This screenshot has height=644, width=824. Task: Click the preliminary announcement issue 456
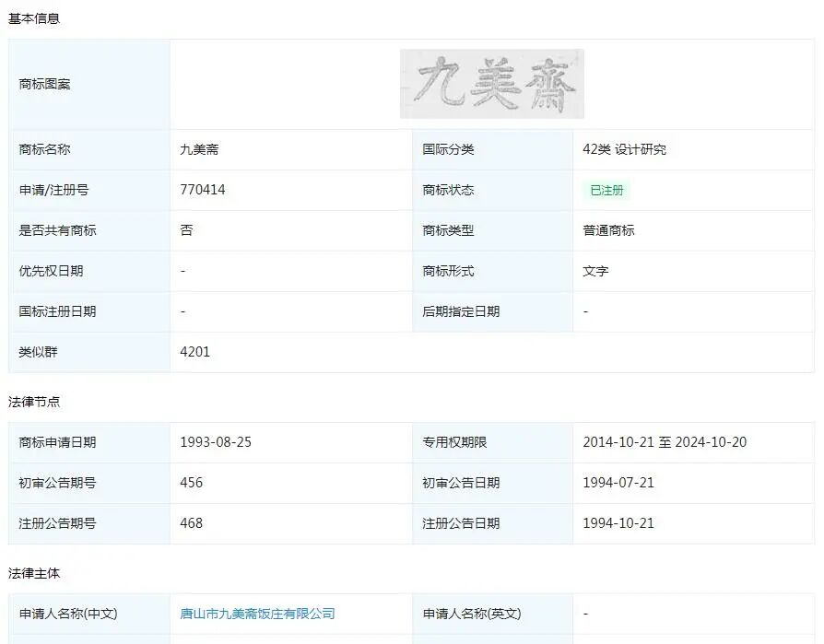tap(192, 483)
